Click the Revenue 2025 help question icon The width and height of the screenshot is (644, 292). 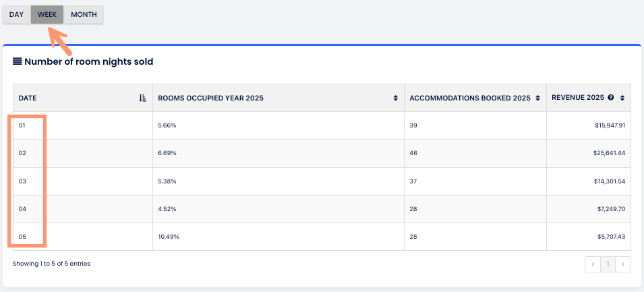tap(611, 98)
